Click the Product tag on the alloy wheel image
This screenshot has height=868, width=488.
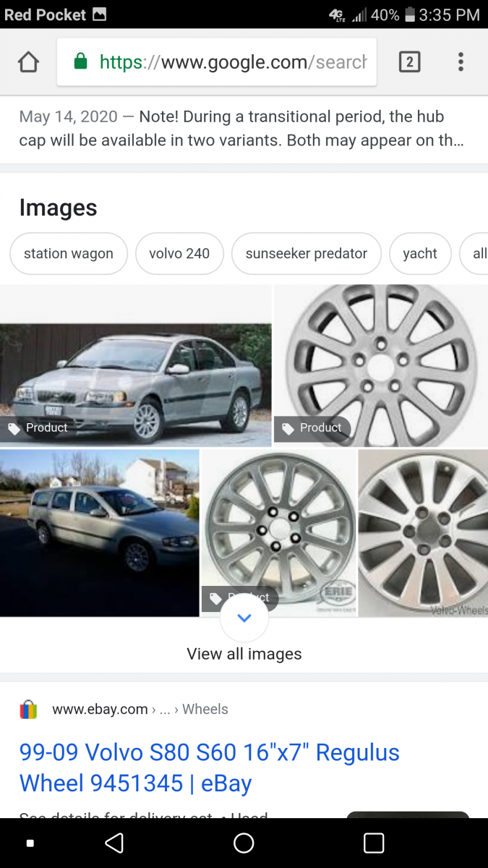(312, 427)
